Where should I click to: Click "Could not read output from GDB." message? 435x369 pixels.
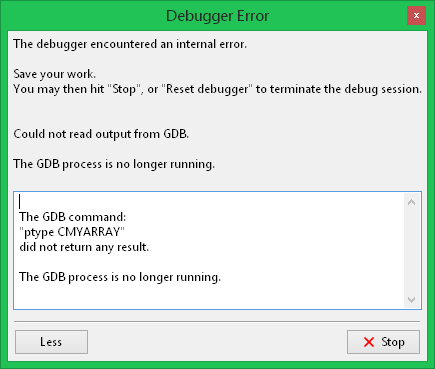(x=101, y=134)
